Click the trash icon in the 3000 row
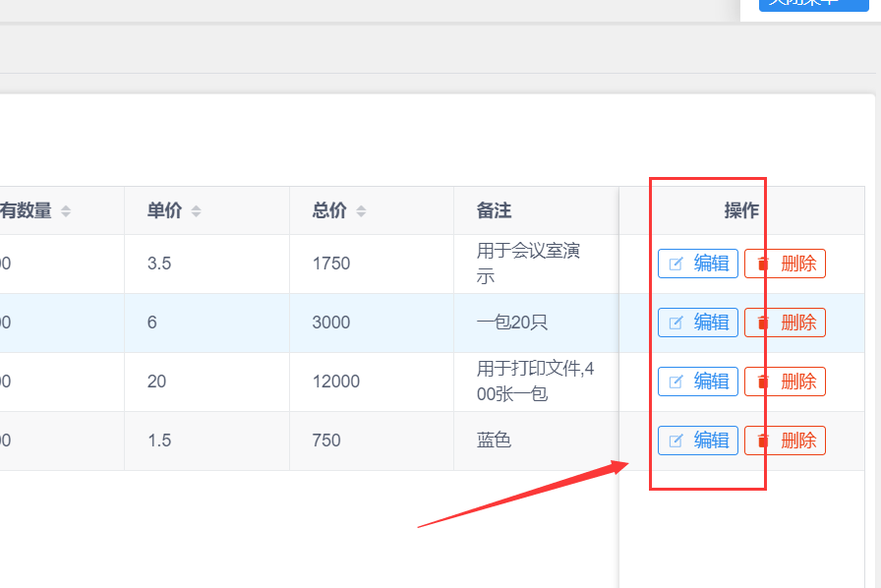Image resolution: width=881 pixels, height=588 pixels. pyautogui.click(x=762, y=323)
